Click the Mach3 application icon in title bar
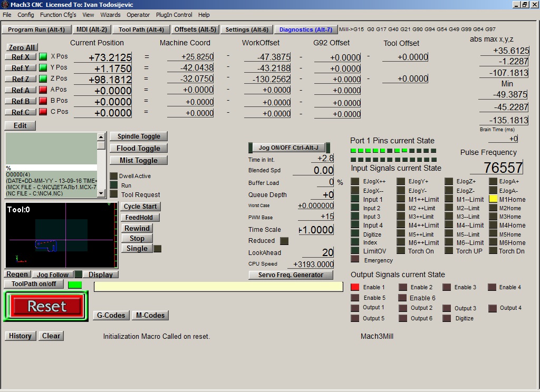The image size is (540, 392). (5, 4)
